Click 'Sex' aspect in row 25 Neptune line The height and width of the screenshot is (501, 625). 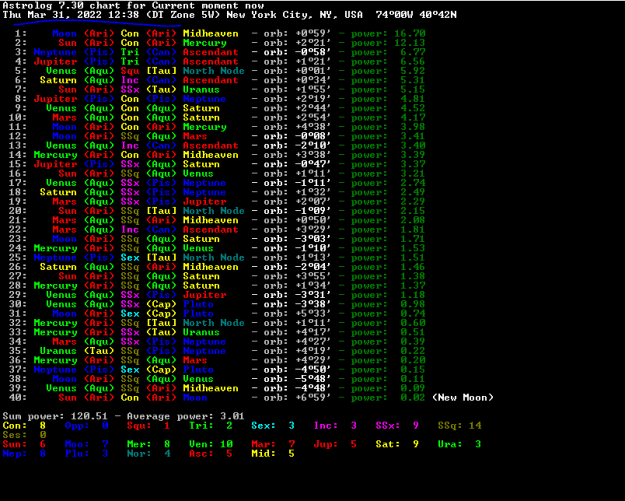point(130,257)
